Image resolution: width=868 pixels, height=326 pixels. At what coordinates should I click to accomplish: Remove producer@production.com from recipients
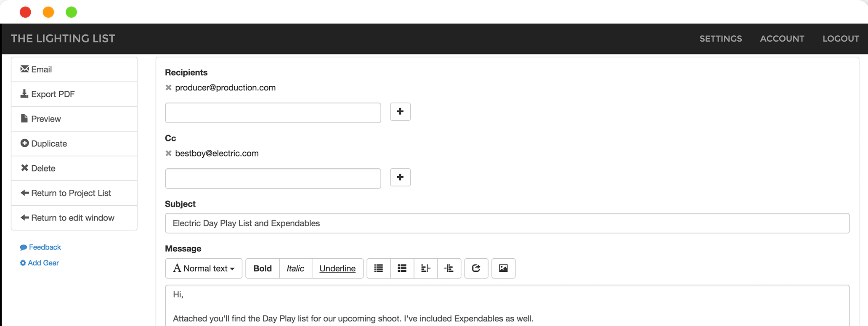[x=168, y=87]
